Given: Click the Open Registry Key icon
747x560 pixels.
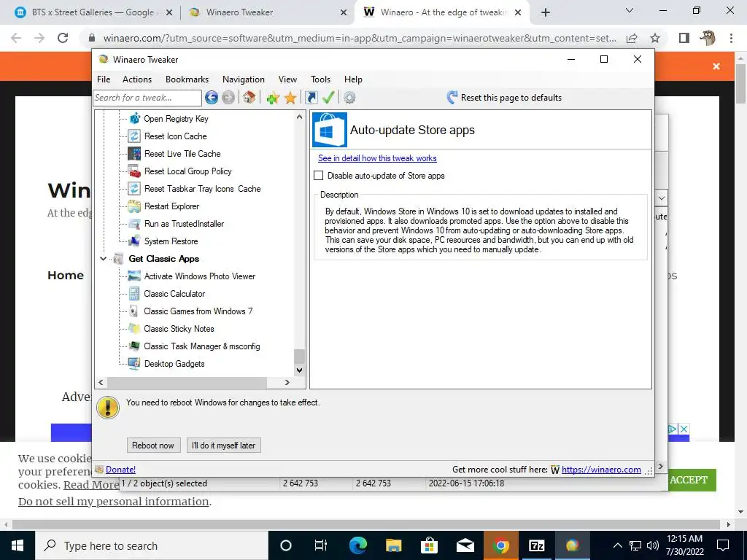Looking at the screenshot, I should (x=135, y=119).
